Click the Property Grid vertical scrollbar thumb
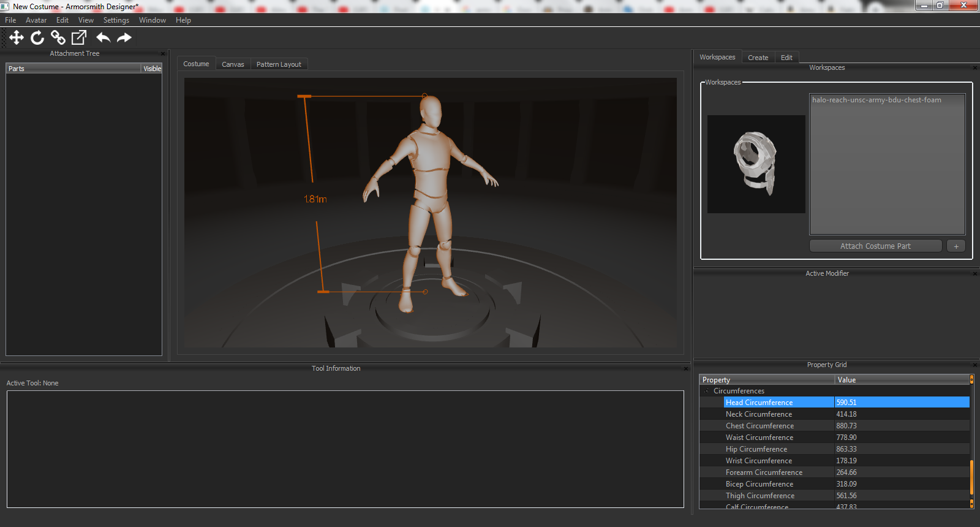Image resolution: width=980 pixels, height=527 pixels. click(x=971, y=478)
